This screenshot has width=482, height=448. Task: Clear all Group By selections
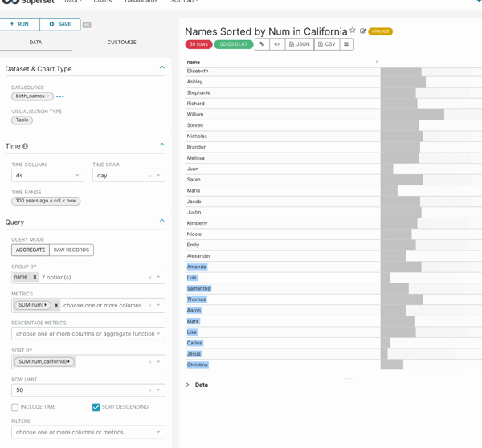click(150, 278)
